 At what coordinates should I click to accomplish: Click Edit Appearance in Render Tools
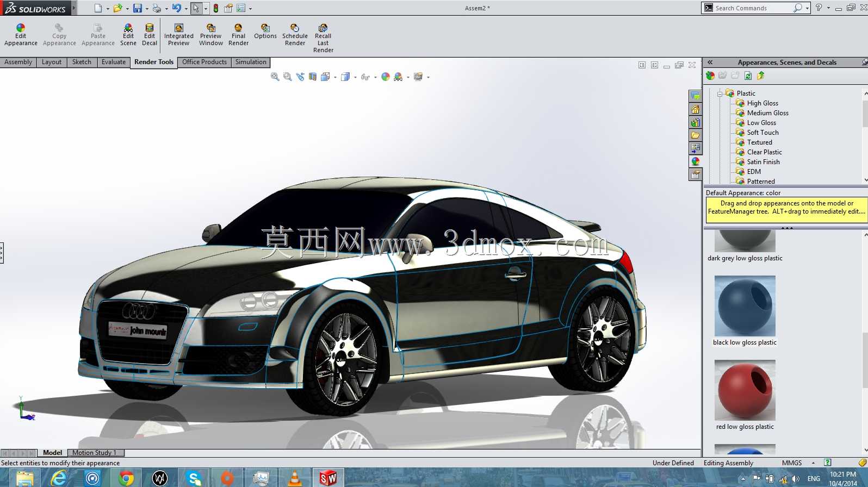(x=21, y=35)
